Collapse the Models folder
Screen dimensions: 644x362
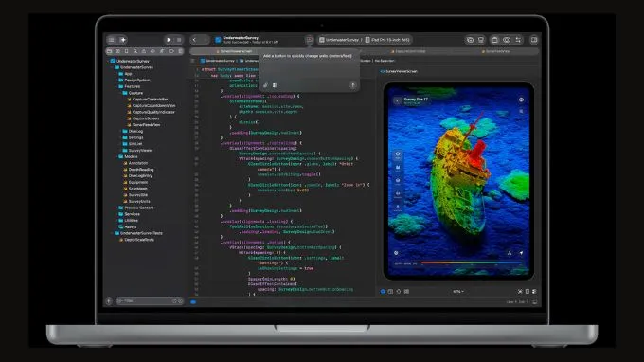point(116,156)
